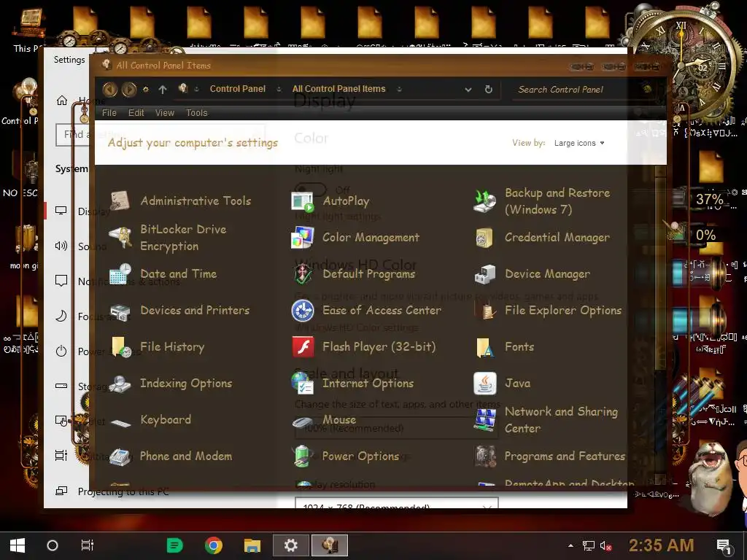Open the Edit menu
Viewport: 747px width, 560px height.
coord(136,113)
